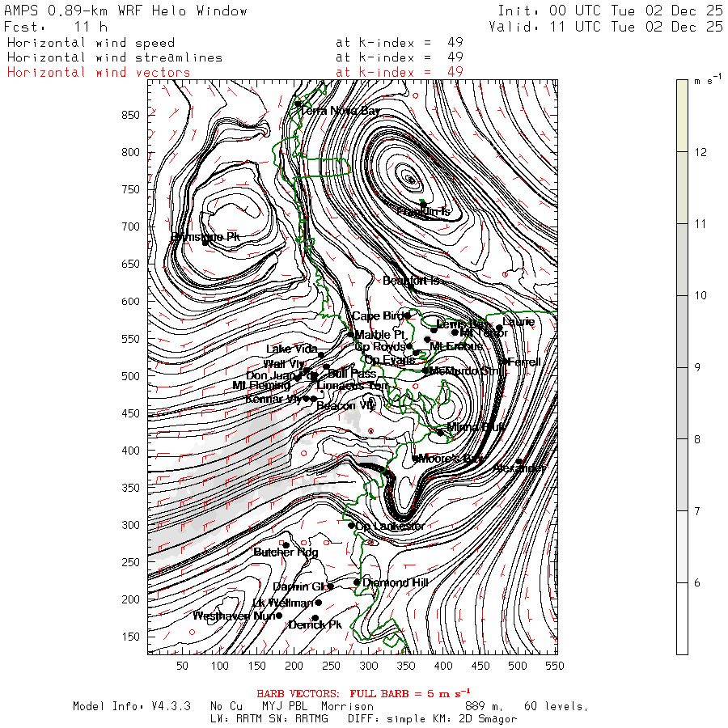This screenshot has width=728, height=728.
Task: Click the McMurdo Stn marker dot
Action: 425,370
